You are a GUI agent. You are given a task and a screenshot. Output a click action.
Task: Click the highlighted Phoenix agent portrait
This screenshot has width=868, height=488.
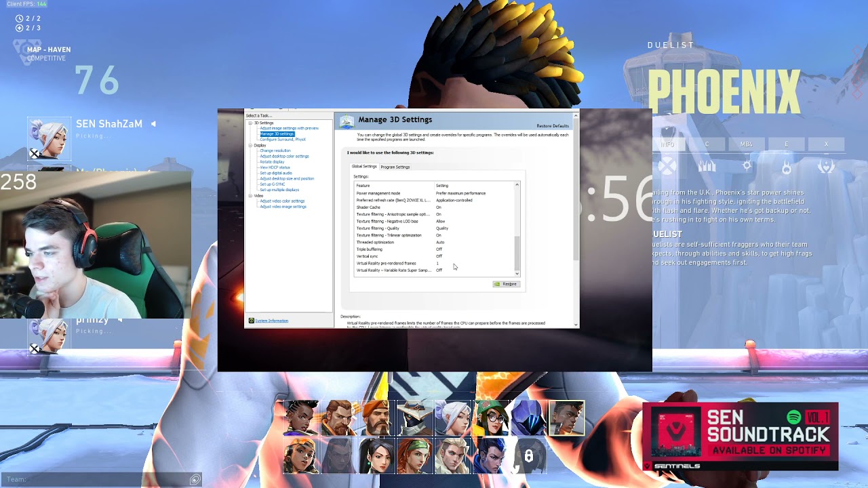(566, 418)
